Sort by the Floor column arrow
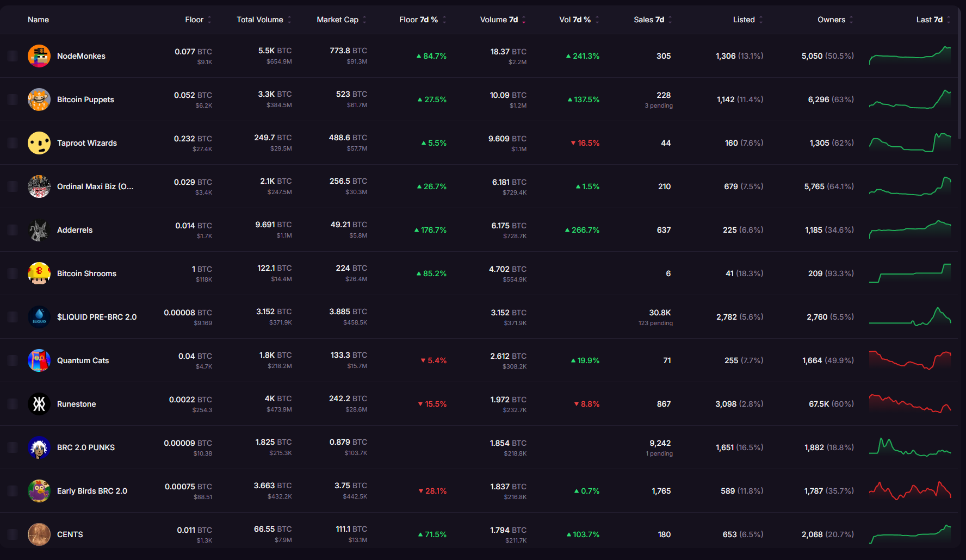The width and height of the screenshot is (966, 560). click(x=209, y=20)
